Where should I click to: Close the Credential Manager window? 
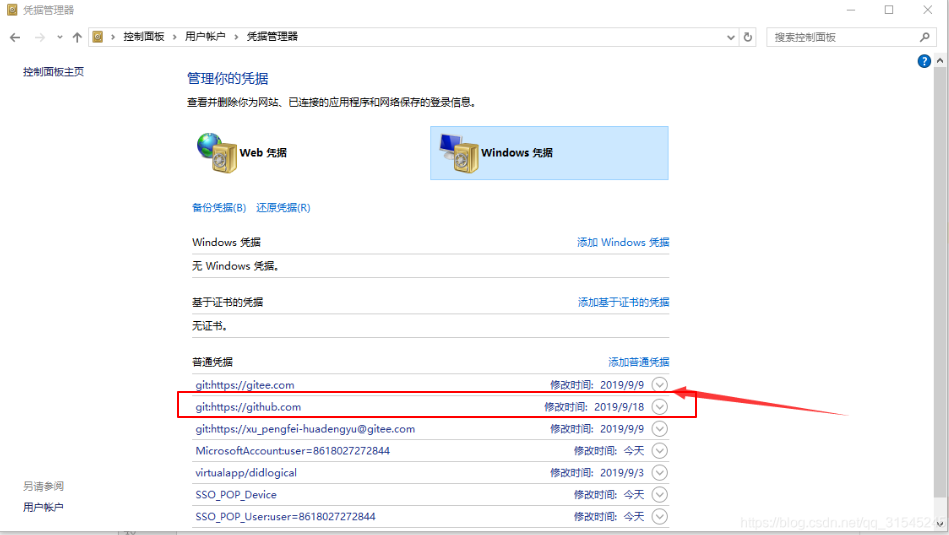[927, 10]
